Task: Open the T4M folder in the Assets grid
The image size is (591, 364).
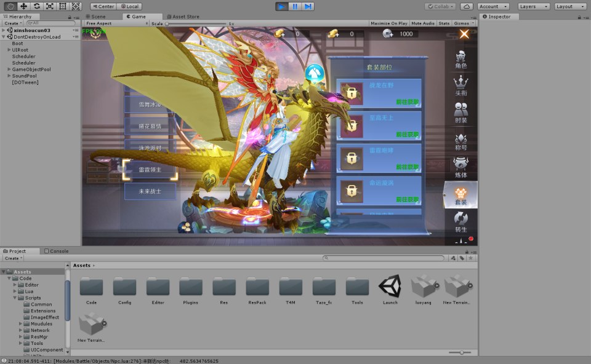Action: [291, 290]
